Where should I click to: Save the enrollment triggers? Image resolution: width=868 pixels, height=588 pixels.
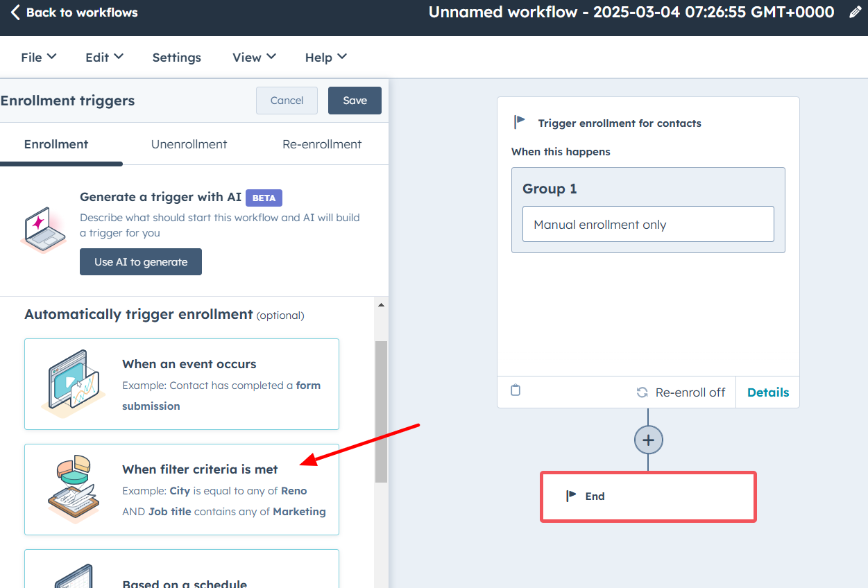click(355, 100)
